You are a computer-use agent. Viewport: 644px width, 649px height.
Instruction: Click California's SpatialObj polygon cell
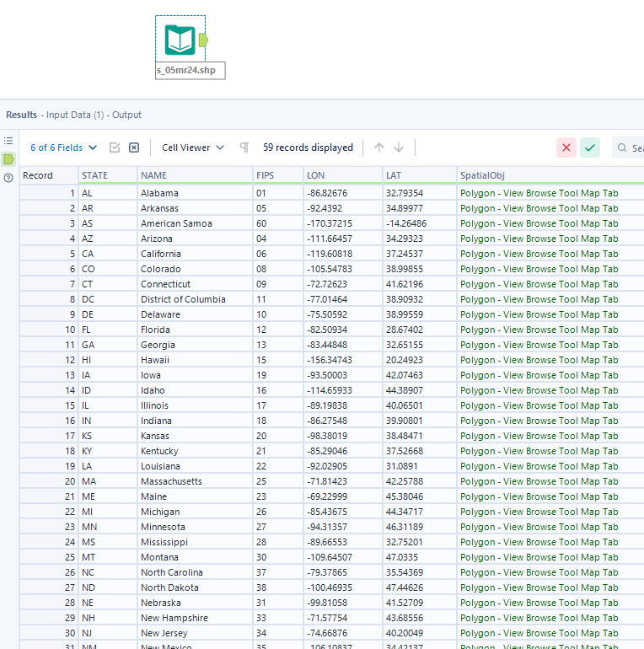pyautogui.click(x=539, y=254)
